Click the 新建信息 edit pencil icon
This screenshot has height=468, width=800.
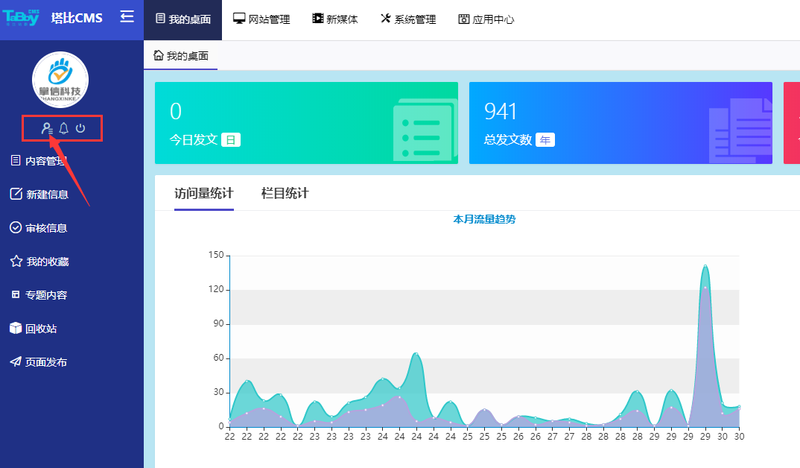coord(16,194)
